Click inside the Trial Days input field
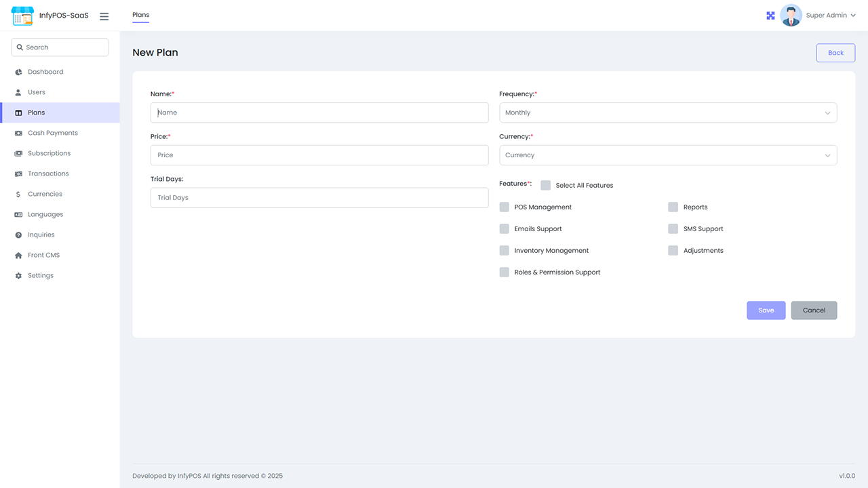 (319, 197)
